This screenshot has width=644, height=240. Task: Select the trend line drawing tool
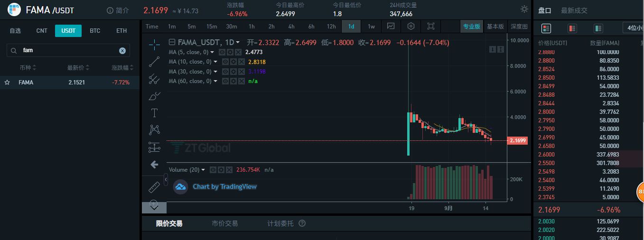click(x=154, y=62)
